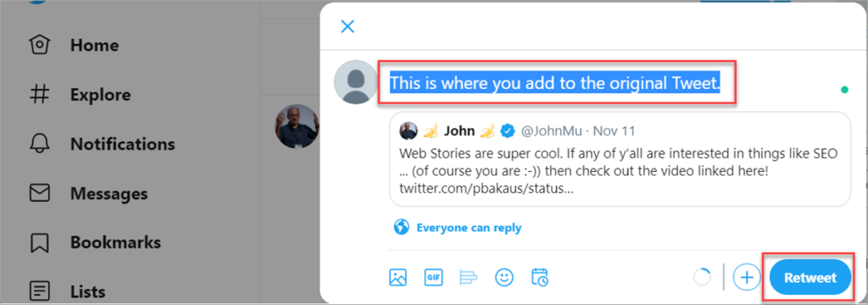
Task: Open Explore from the sidebar
Action: tap(80, 95)
